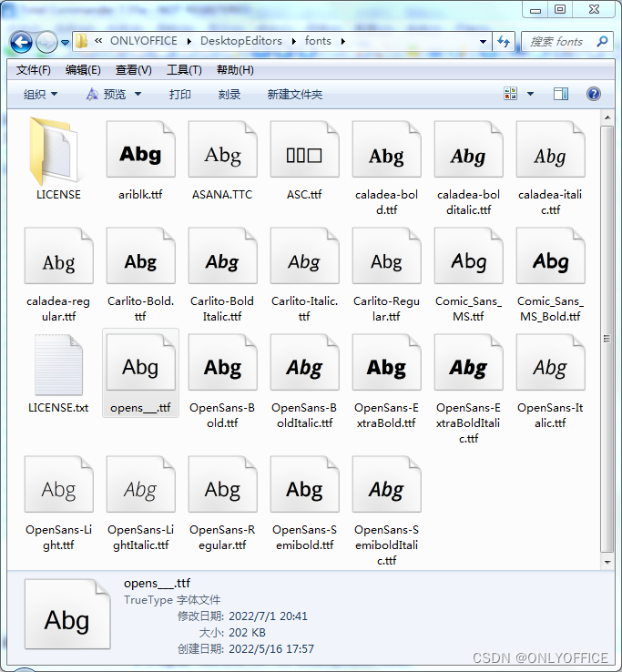Image resolution: width=622 pixels, height=672 pixels.
Task: Select the OpenSans-LightItalic.ttf file icon
Action: pos(140,484)
